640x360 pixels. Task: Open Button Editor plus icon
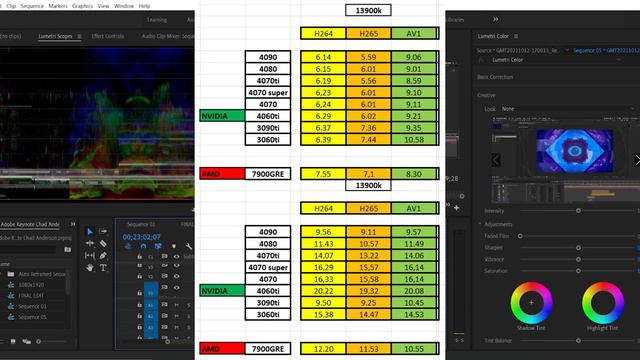point(456,208)
